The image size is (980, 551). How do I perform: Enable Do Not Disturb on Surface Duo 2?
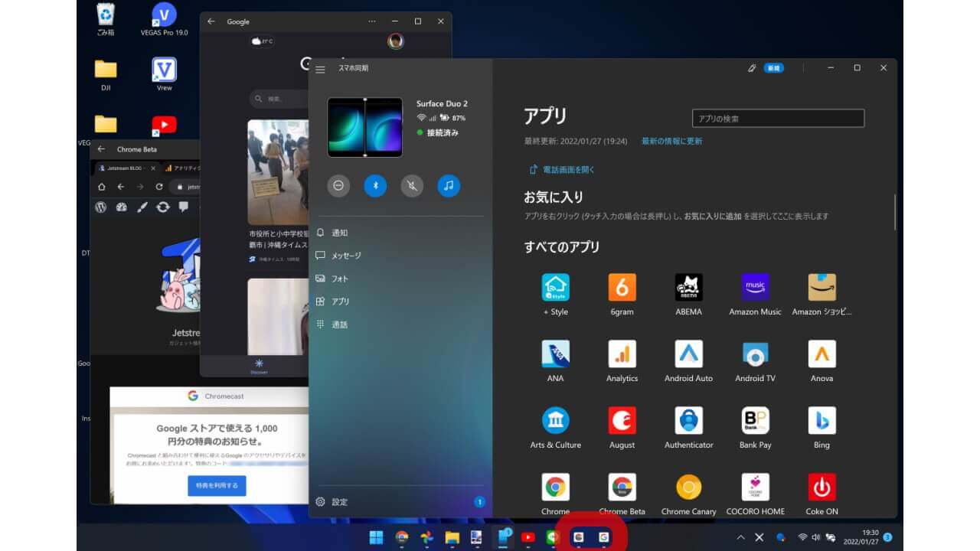click(x=338, y=185)
